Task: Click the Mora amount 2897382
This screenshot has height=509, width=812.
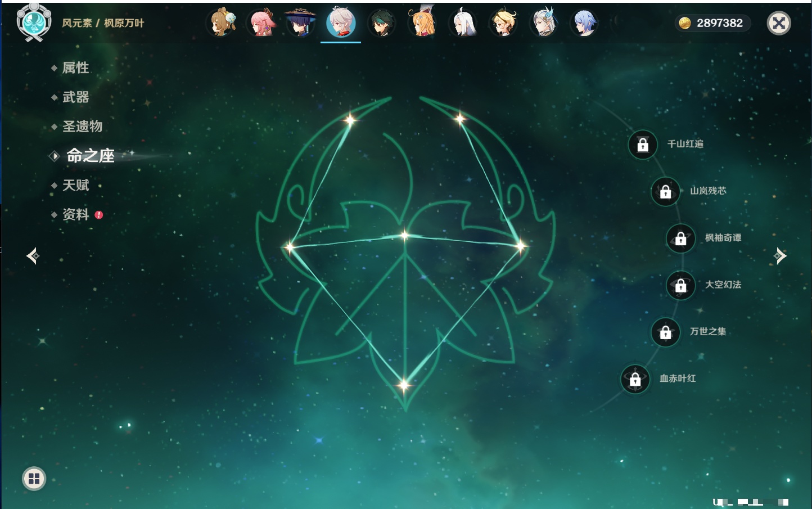Action: 720,23
